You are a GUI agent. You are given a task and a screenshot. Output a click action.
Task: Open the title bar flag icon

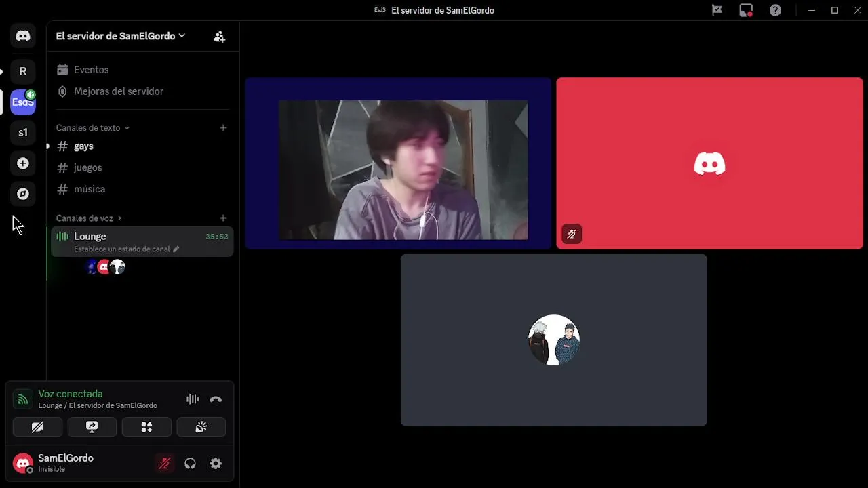coord(717,10)
